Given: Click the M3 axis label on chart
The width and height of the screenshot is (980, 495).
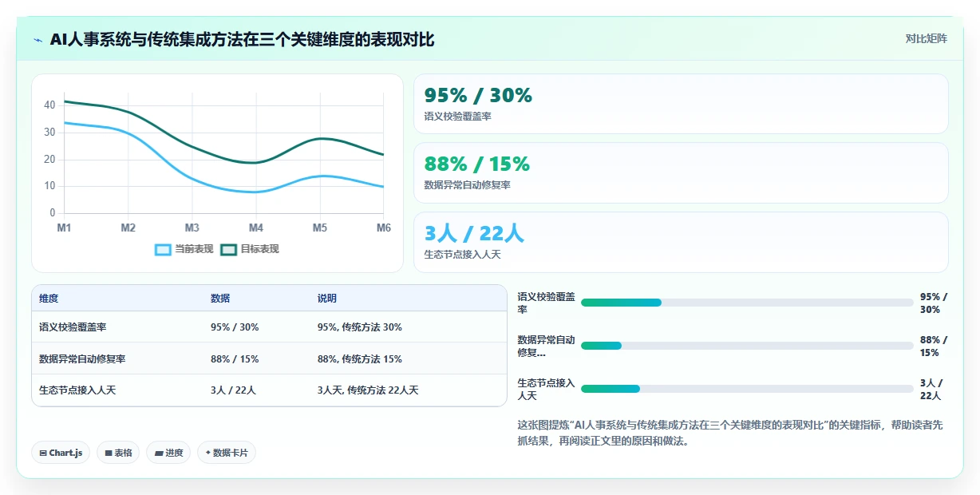Looking at the screenshot, I should coord(192,228).
